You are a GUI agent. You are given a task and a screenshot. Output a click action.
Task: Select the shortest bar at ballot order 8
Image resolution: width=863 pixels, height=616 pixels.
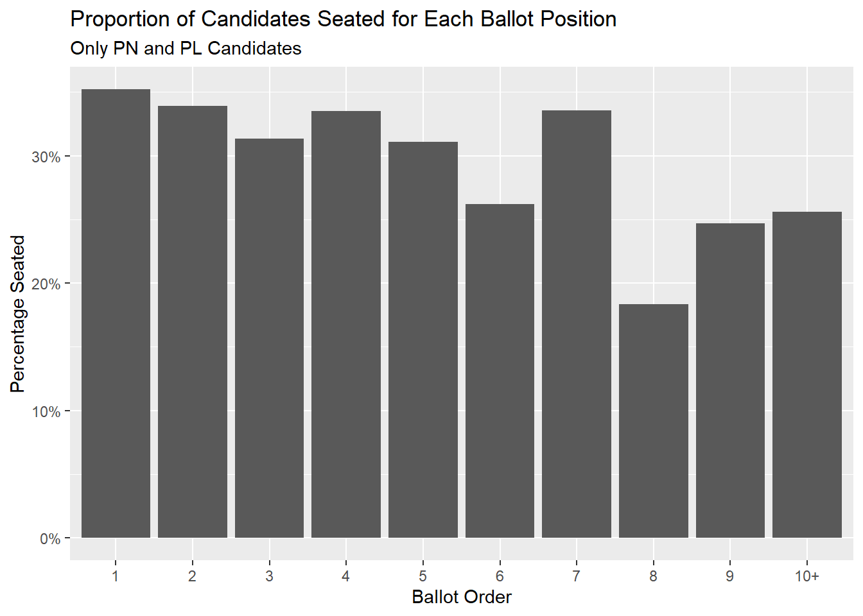click(654, 421)
